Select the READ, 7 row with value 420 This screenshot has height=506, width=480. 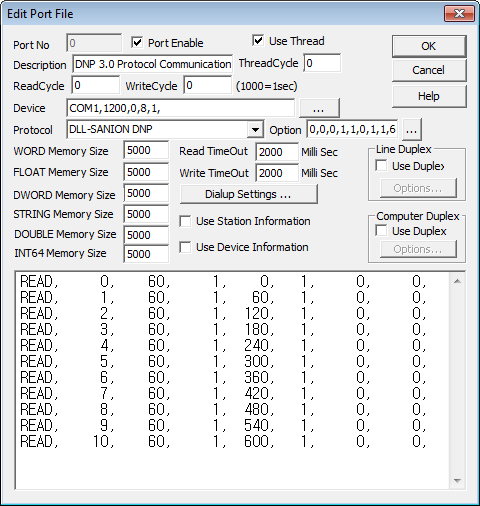(223, 393)
